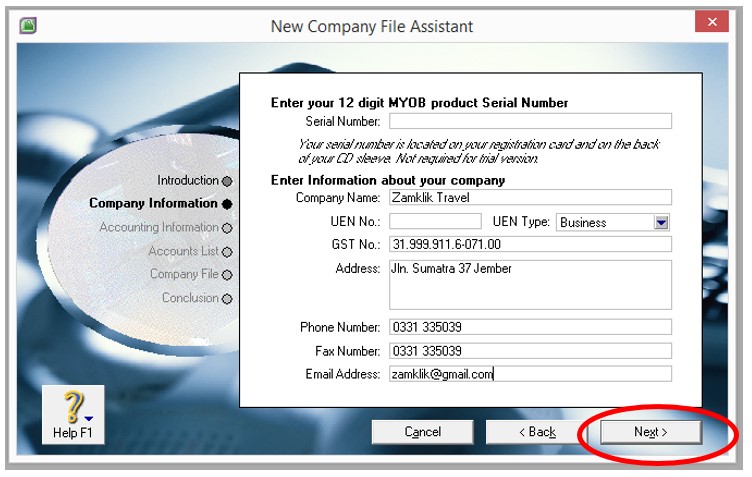Click the Next button
This screenshot has height=477, width=752.
click(651, 432)
